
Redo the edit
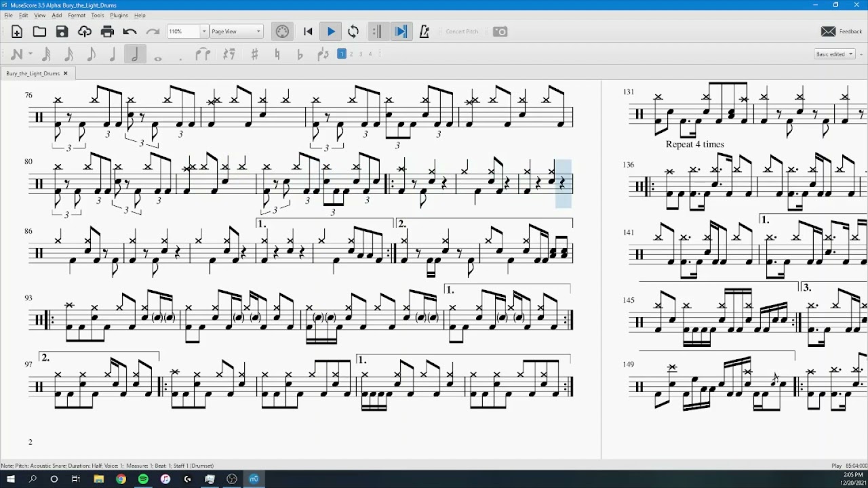tap(153, 31)
